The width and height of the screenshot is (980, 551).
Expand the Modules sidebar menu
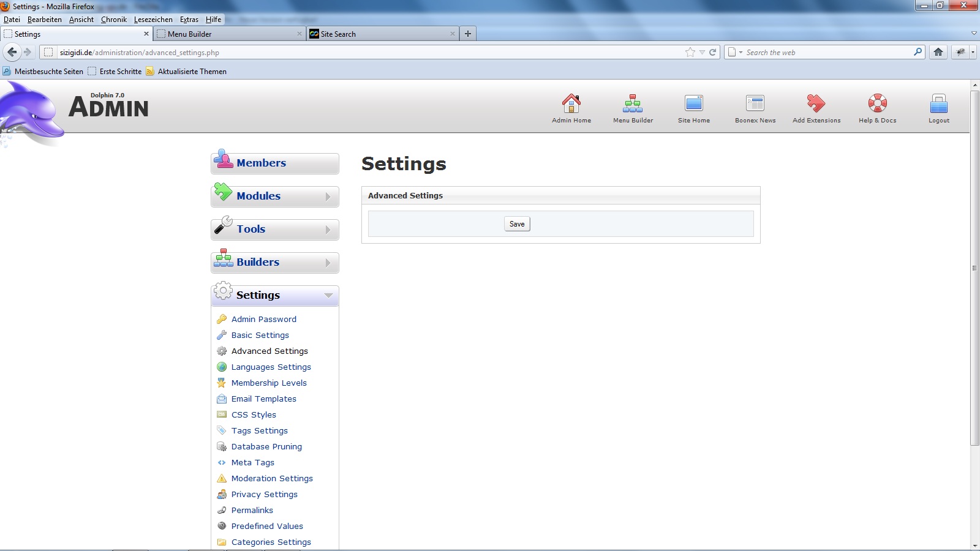click(x=275, y=197)
